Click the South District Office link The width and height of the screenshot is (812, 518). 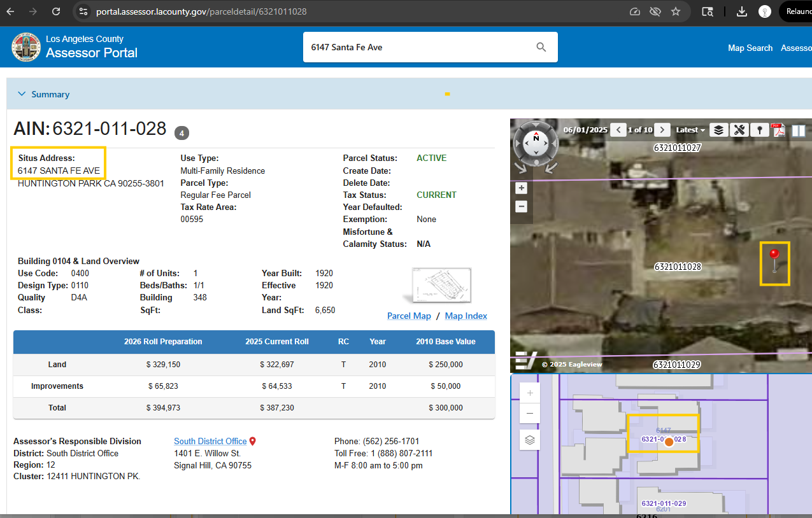click(210, 441)
